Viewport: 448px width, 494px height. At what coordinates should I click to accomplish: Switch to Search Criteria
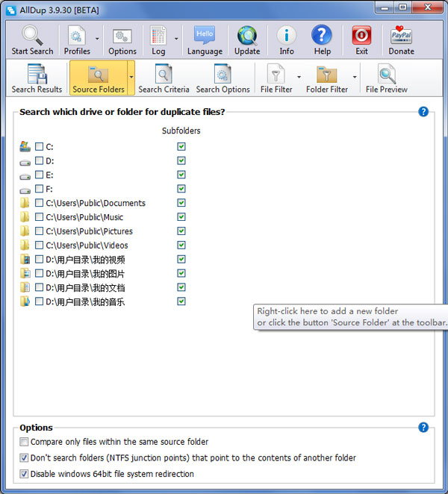(164, 78)
